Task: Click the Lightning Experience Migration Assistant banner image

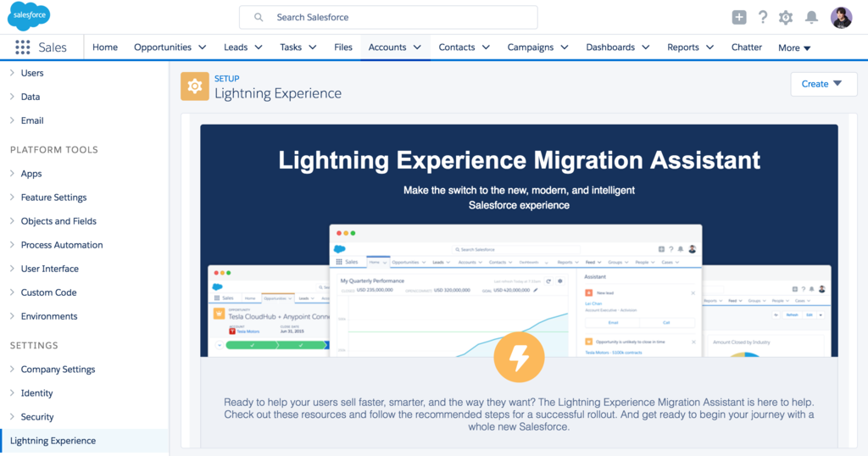Action: [519, 241]
